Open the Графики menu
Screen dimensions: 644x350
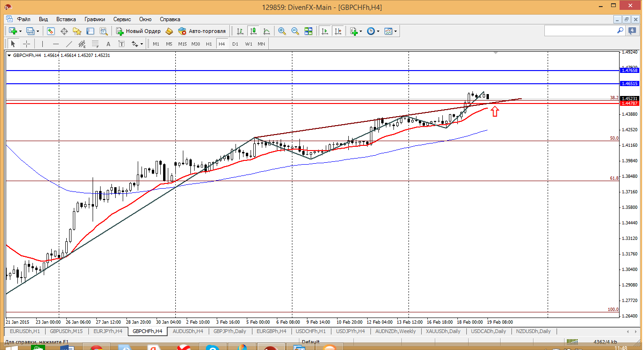(x=95, y=19)
